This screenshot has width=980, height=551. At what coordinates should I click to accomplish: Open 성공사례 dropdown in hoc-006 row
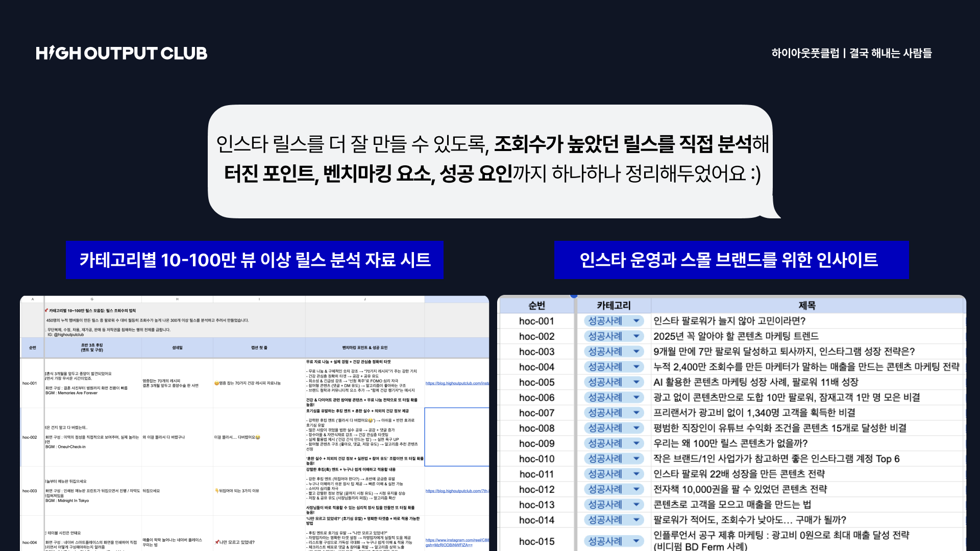pyautogui.click(x=636, y=397)
